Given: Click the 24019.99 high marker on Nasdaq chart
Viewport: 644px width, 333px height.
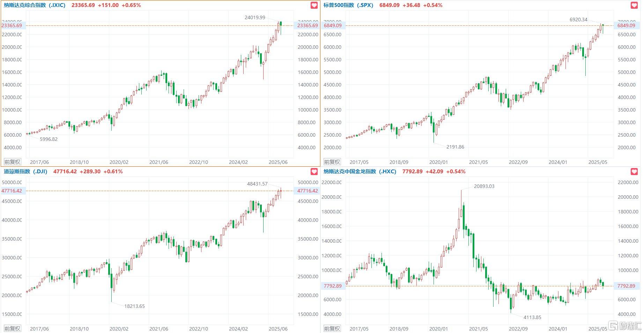Looking at the screenshot, I should point(255,17).
